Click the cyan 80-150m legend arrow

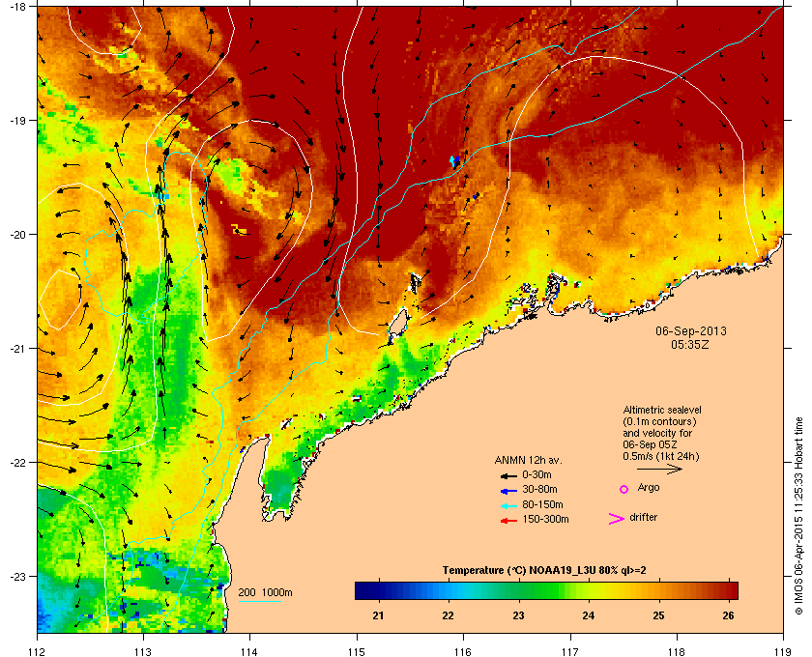(508, 506)
